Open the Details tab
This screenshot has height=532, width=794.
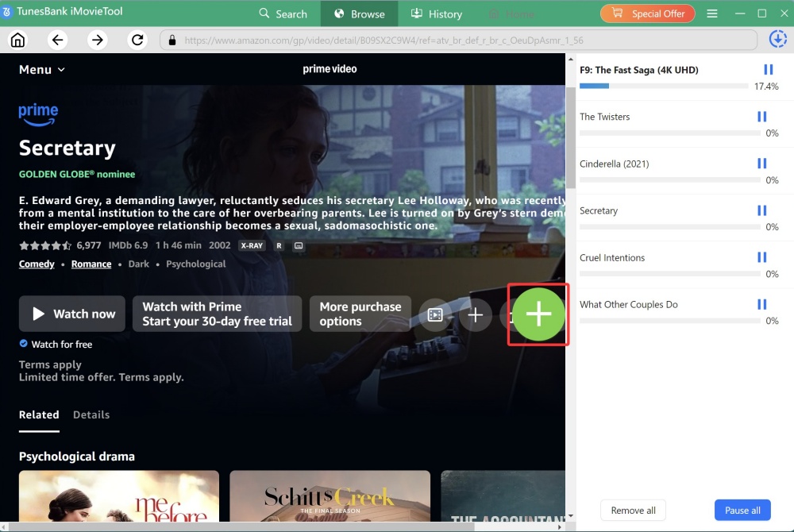pos(91,414)
